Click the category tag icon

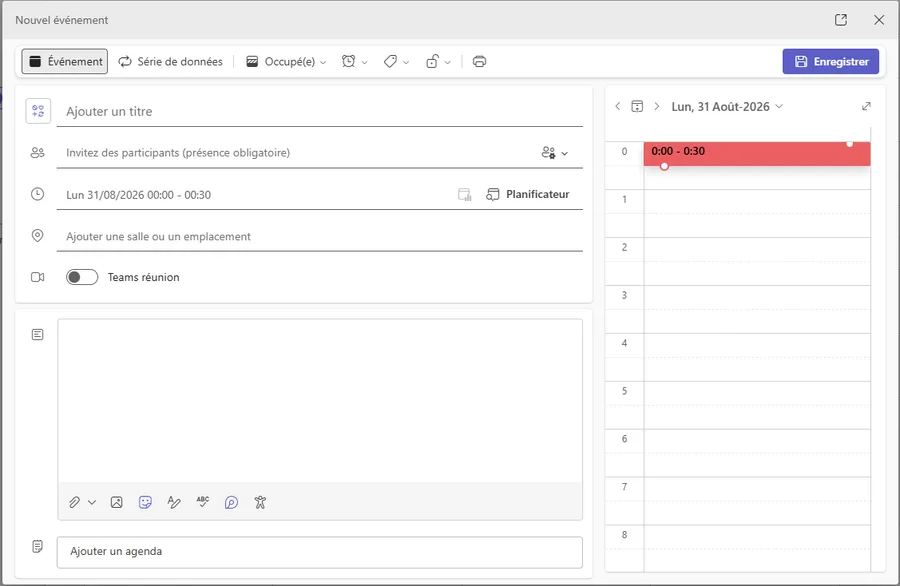coord(390,61)
